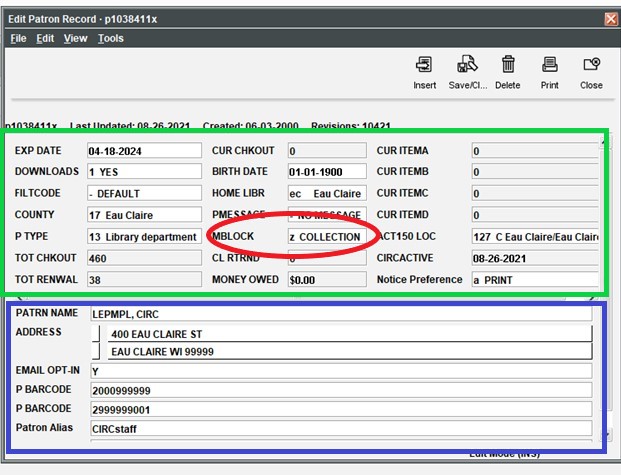Click the EXP DATE label
This screenshot has width=621, height=475.
[x=38, y=151]
